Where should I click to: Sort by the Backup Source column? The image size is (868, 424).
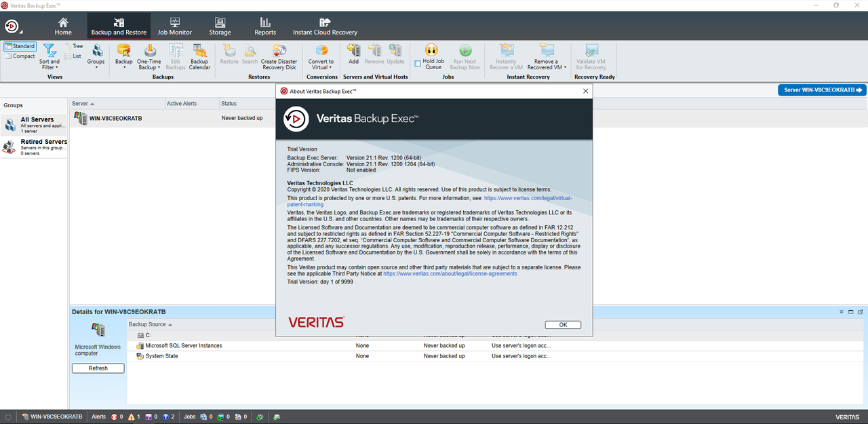pos(151,324)
